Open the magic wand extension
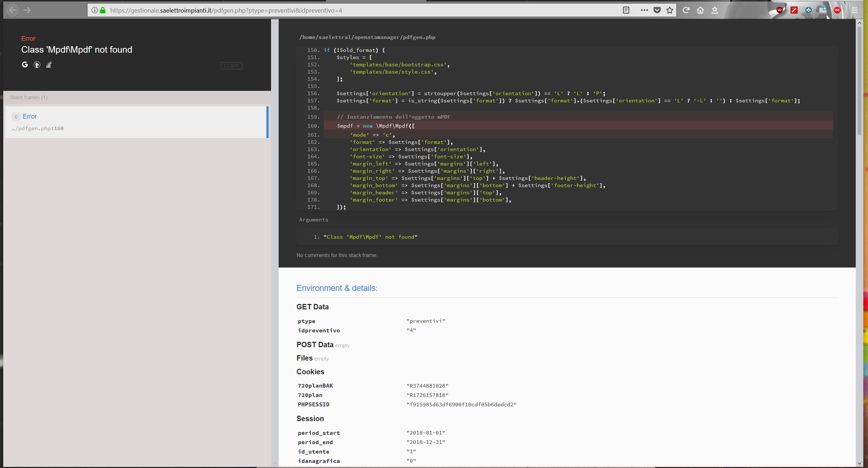Viewport: 868px width, 468px height. [794, 10]
